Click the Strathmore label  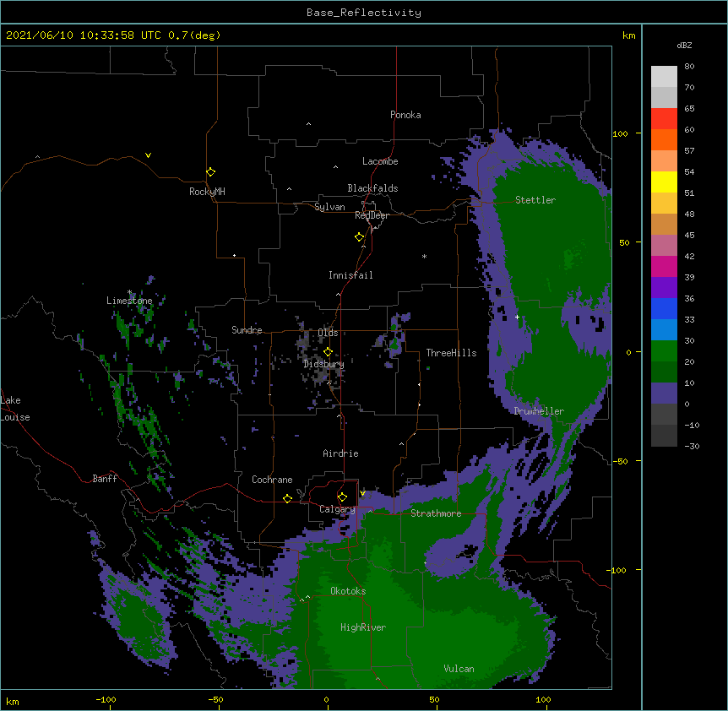(436, 513)
